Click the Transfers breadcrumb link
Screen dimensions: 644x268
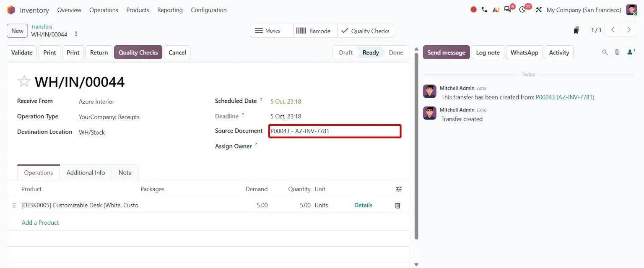point(42,26)
